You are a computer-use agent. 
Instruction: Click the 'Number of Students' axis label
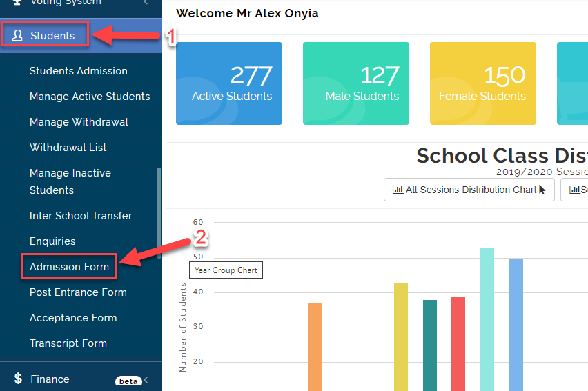coord(183,328)
